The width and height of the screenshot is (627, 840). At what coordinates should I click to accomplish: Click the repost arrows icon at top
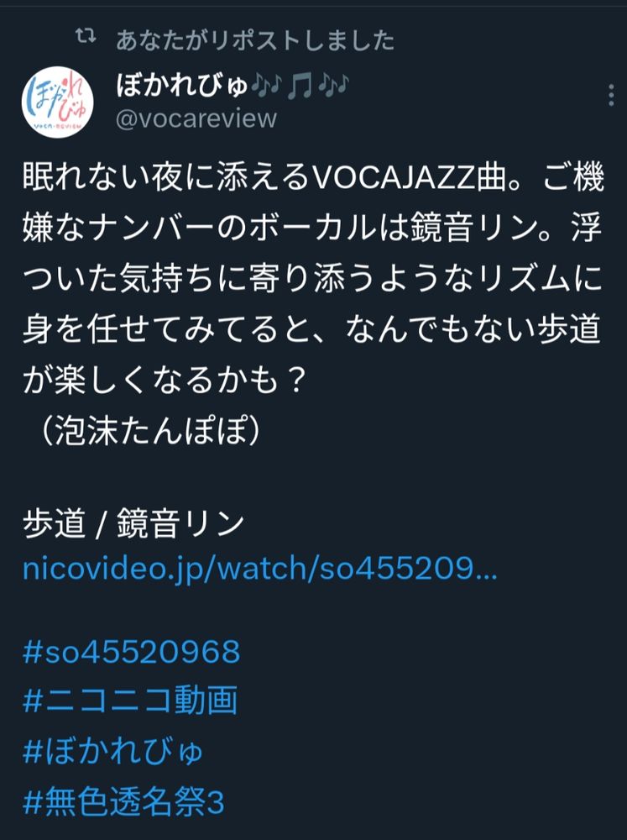(86, 36)
